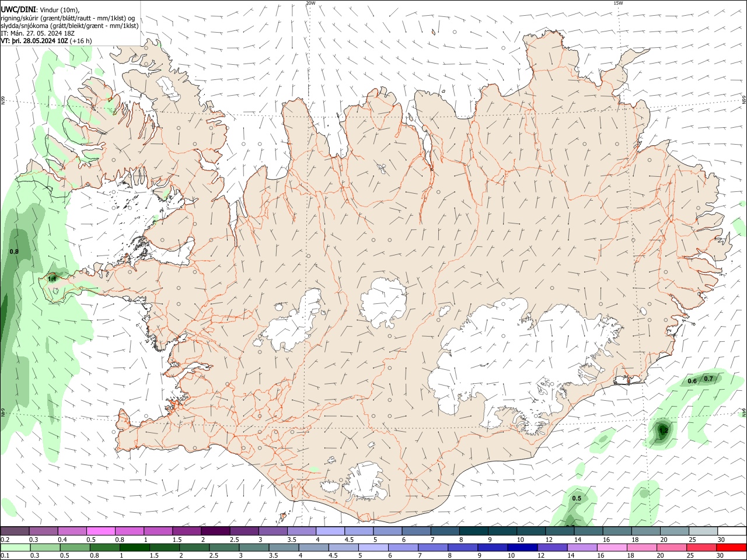Click the upper legend row label 3.5
This screenshot has width=747, height=560.
point(292,540)
